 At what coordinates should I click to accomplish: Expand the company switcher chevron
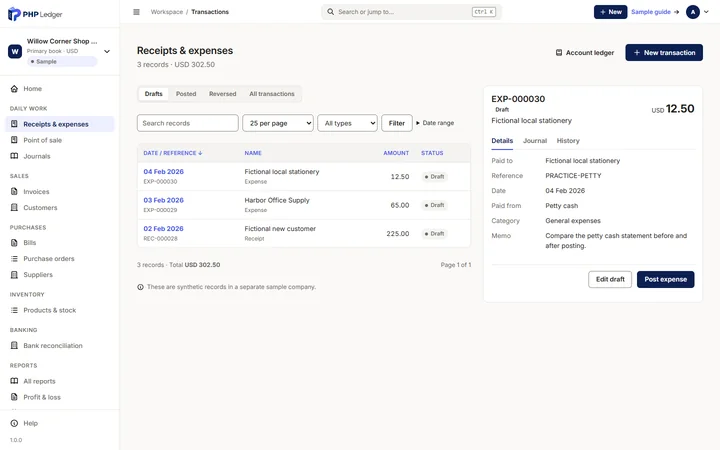click(x=107, y=51)
